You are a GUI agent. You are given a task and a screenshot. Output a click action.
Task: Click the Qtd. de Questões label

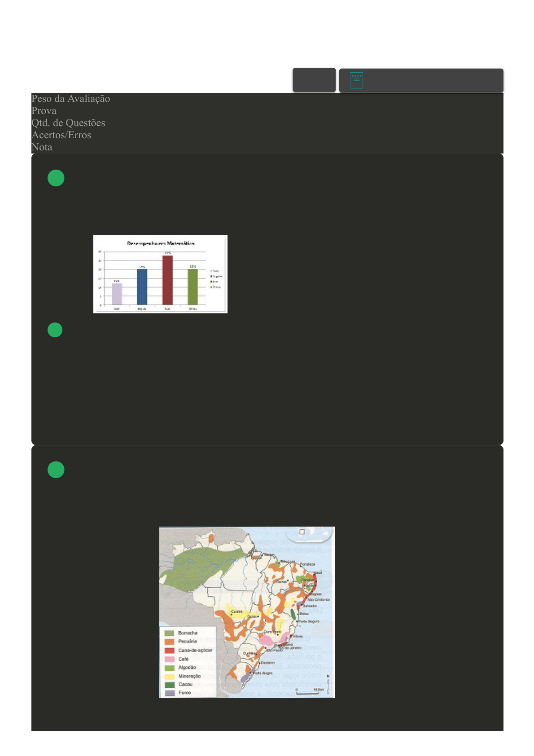pyautogui.click(x=68, y=123)
